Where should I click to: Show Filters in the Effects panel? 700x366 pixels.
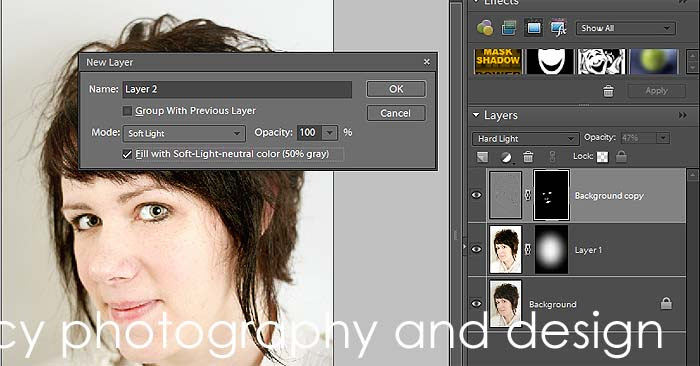tap(485, 28)
